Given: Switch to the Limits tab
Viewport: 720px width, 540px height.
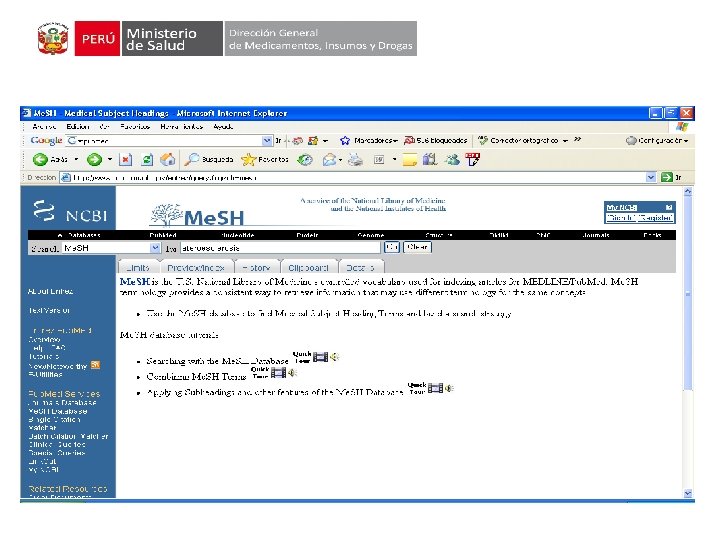Looking at the screenshot, I should 139,267.
